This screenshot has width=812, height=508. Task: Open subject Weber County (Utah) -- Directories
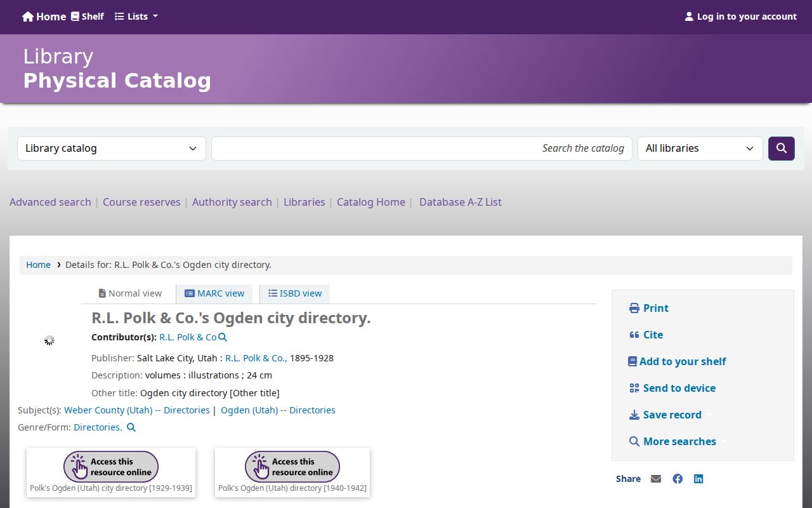(x=137, y=410)
